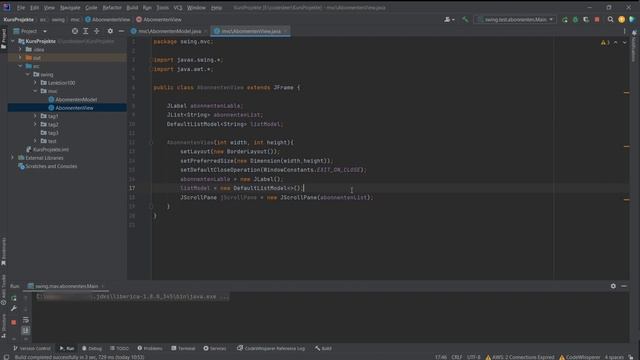Expand the tag1 package
The height and width of the screenshot is (360, 640).
coord(35,116)
